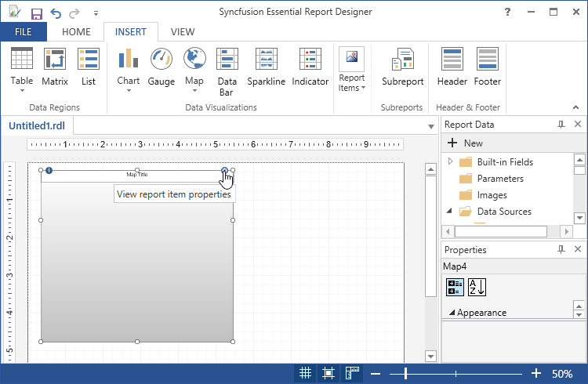Image resolution: width=588 pixels, height=384 pixels.
Task: Expand the Built-in Fields node
Action: tap(450, 161)
